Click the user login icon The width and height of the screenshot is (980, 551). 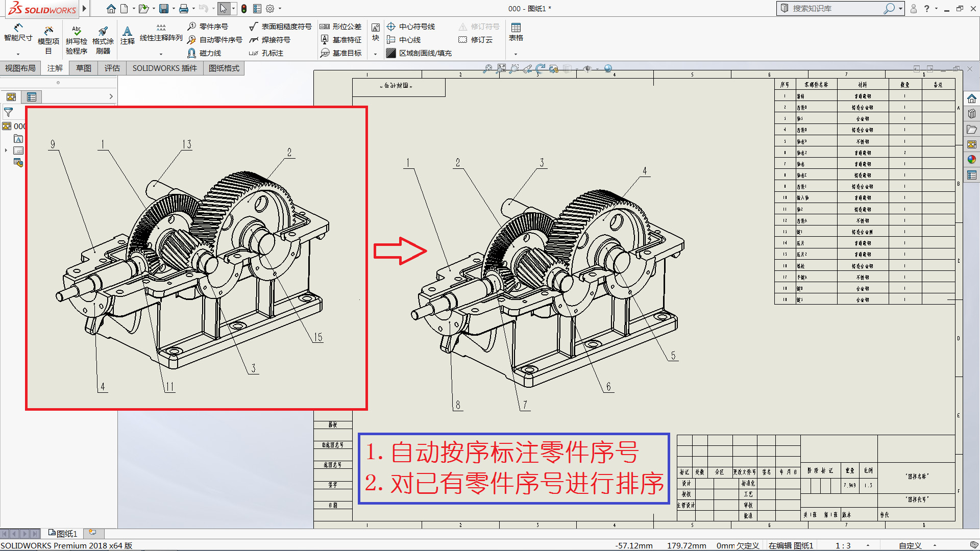click(x=914, y=9)
